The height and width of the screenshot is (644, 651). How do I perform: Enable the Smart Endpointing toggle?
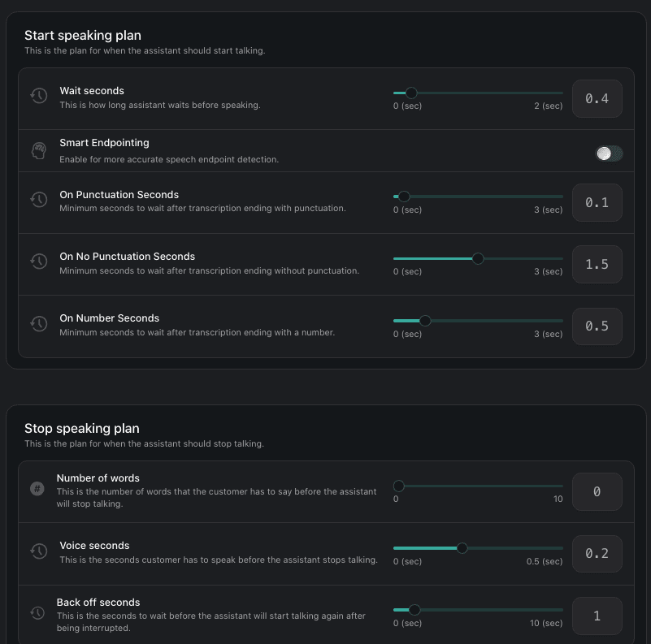click(609, 153)
